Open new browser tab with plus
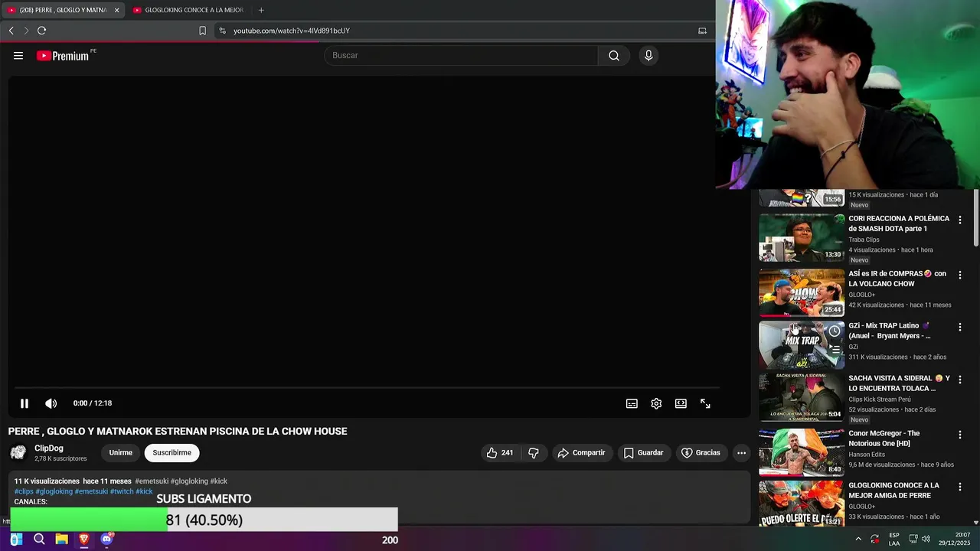The width and height of the screenshot is (980, 551). pyautogui.click(x=261, y=10)
